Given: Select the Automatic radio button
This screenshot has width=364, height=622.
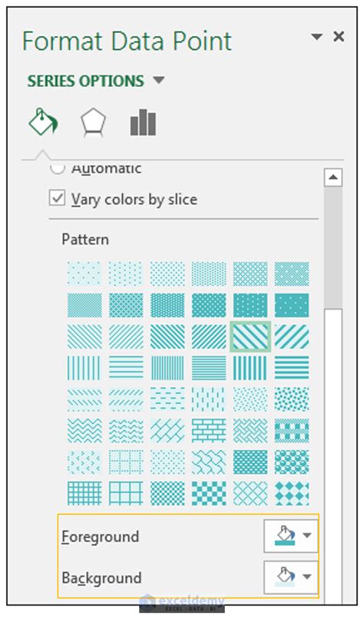Looking at the screenshot, I should click(x=57, y=168).
